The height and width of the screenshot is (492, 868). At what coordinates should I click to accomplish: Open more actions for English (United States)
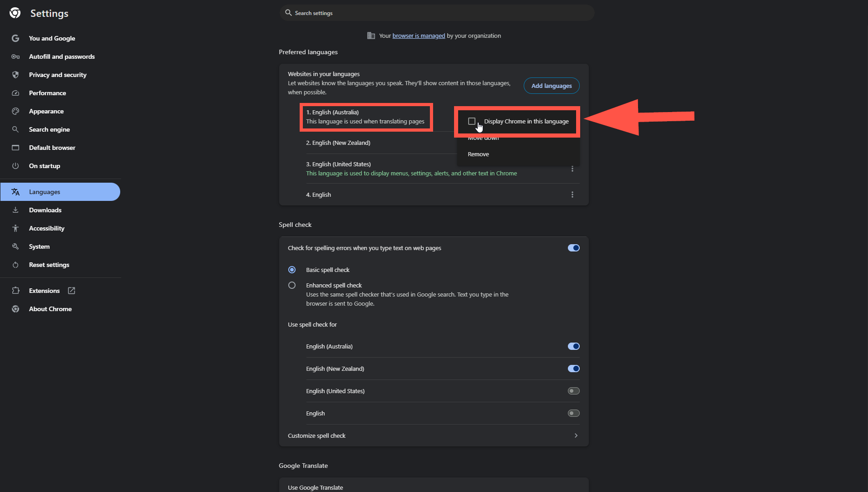(x=572, y=169)
